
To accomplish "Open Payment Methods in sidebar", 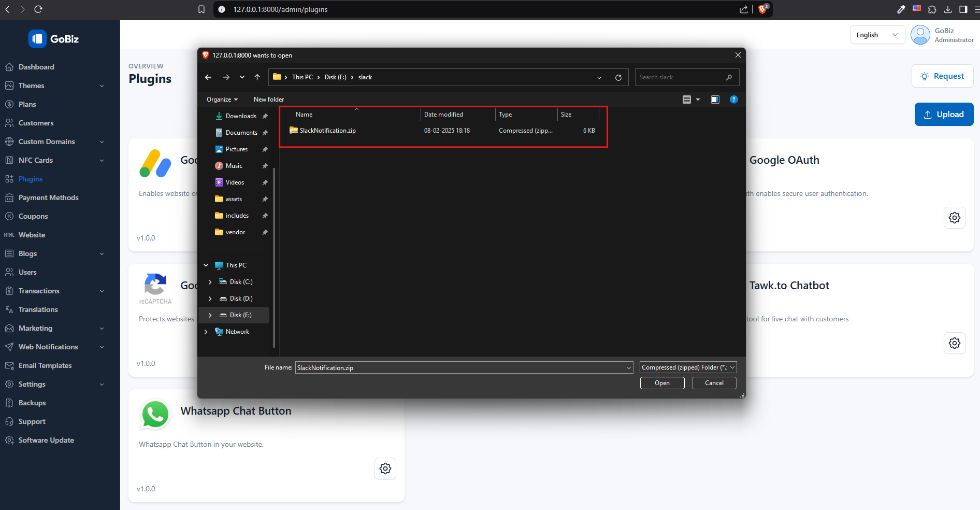I will click(x=48, y=197).
